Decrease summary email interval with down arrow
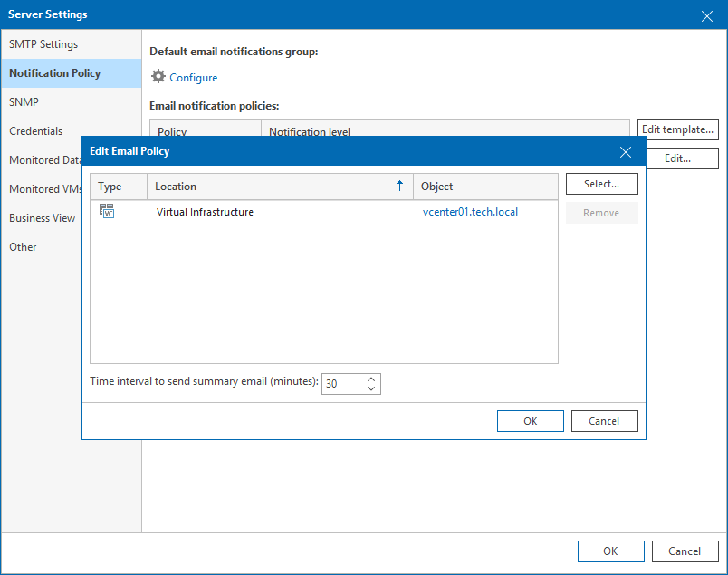This screenshot has height=575, width=728. tap(371, 388)
